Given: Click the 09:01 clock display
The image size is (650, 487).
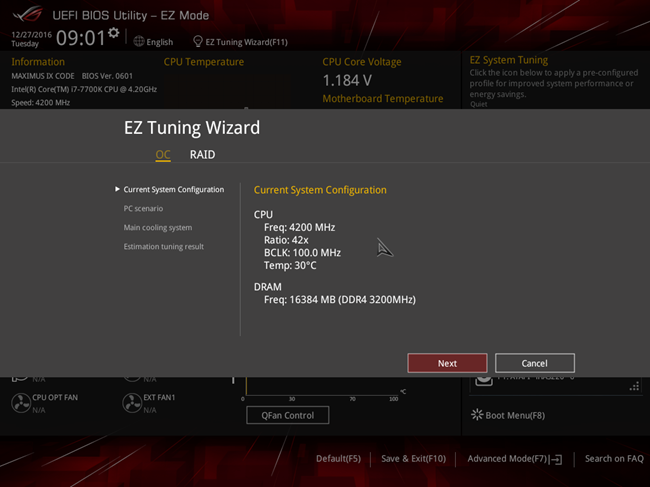Looking at the screenshot, I should pos(80,38).
